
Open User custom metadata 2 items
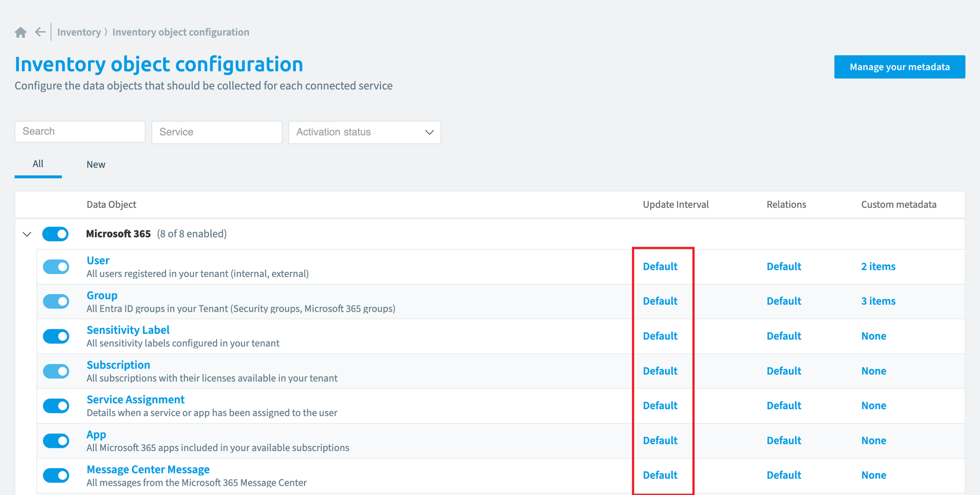coord(878,267)
